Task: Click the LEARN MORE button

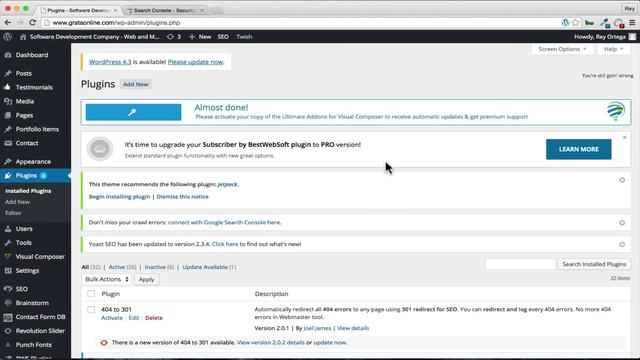Action: pos(578,149)
